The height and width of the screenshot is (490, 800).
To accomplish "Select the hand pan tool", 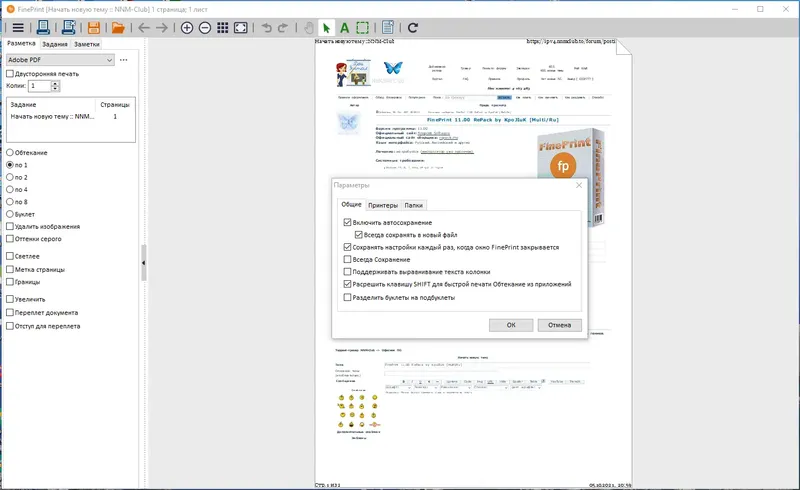I will [x=309, y=28].
